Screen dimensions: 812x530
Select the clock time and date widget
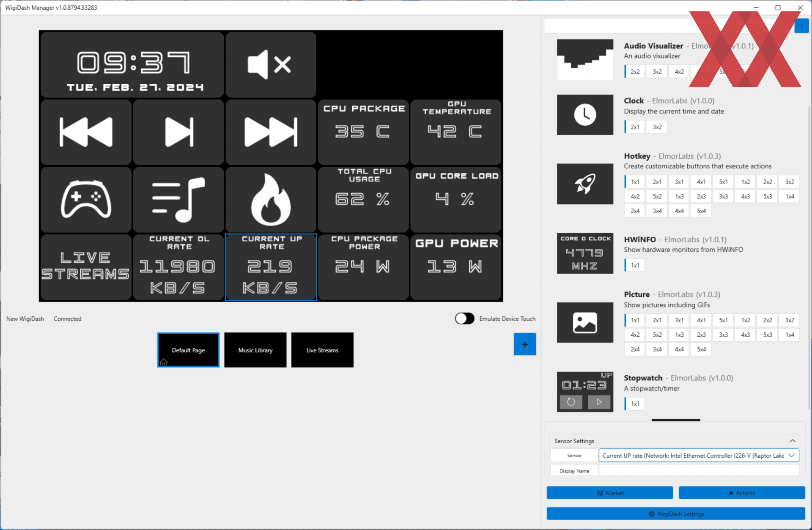pos(132,65)
